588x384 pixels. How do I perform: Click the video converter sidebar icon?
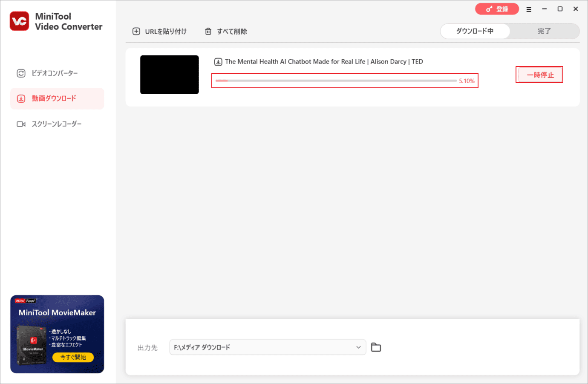pos(21,73)
